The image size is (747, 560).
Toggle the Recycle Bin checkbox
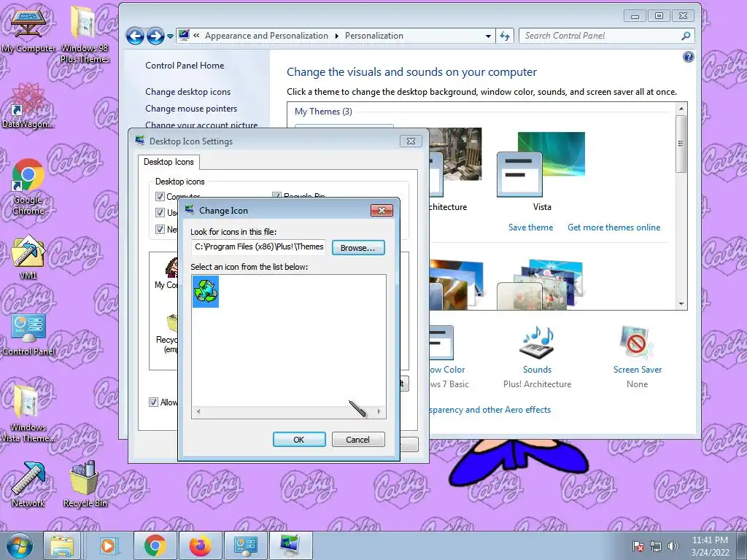point(276,195)
